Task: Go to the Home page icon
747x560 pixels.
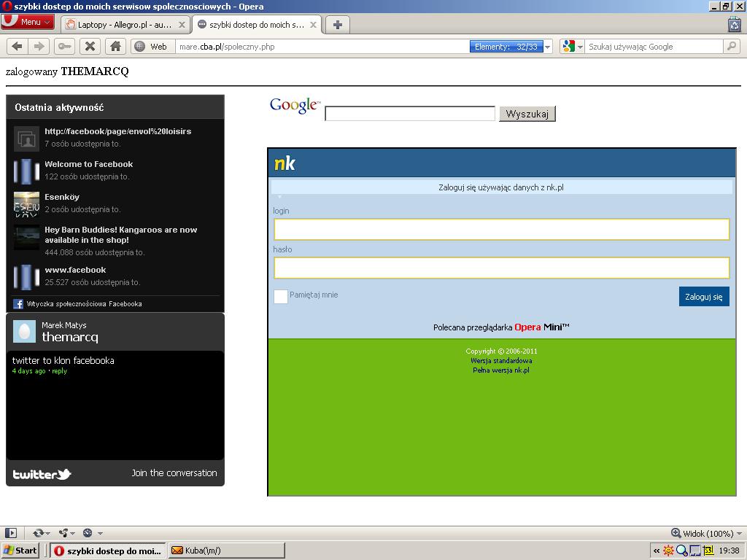Action: tap(115, 47)
